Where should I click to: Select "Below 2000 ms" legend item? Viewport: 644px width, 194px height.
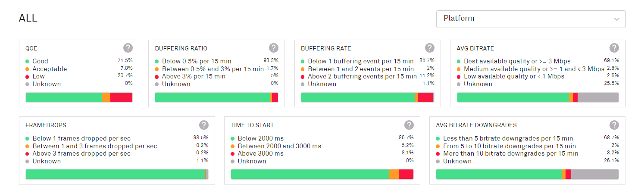(x=260, y=138)
